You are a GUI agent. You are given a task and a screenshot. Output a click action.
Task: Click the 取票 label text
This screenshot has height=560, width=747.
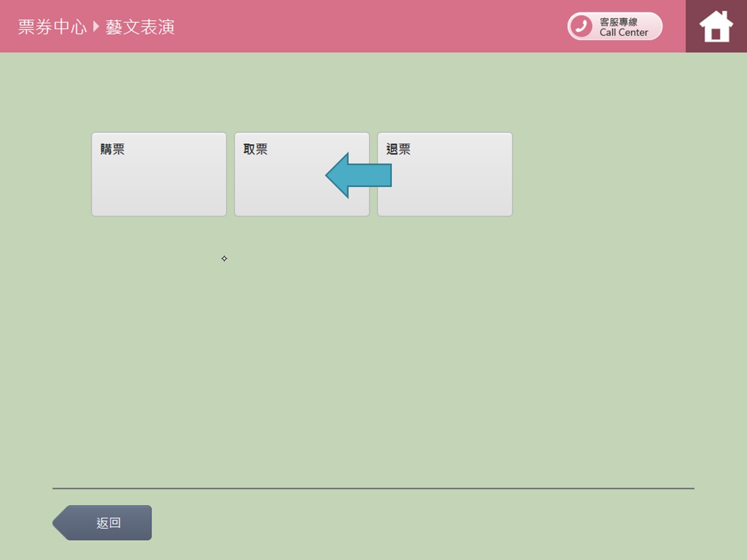[256, 149]
